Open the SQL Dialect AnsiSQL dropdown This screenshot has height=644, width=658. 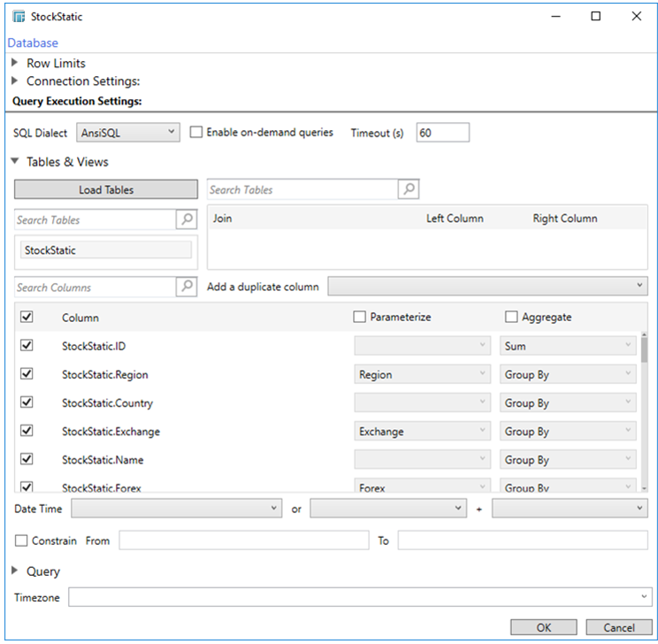(128, 133)
